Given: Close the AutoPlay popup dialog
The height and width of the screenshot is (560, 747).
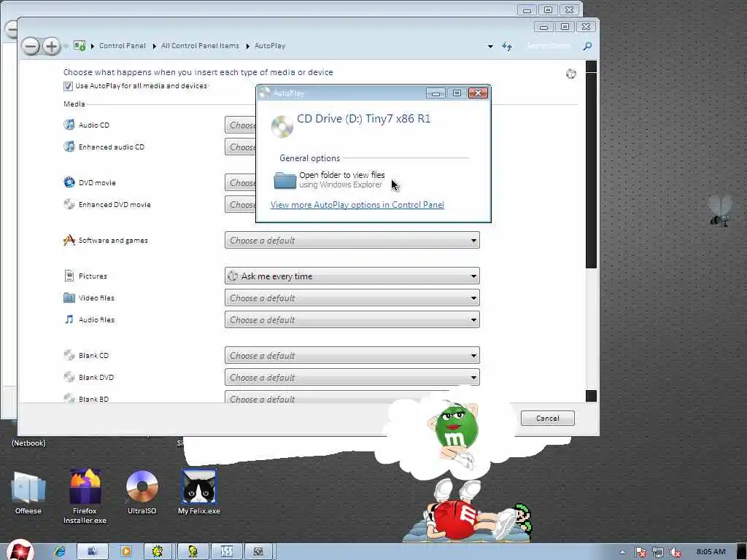Looking at the screenshot, I should point(478,93).
